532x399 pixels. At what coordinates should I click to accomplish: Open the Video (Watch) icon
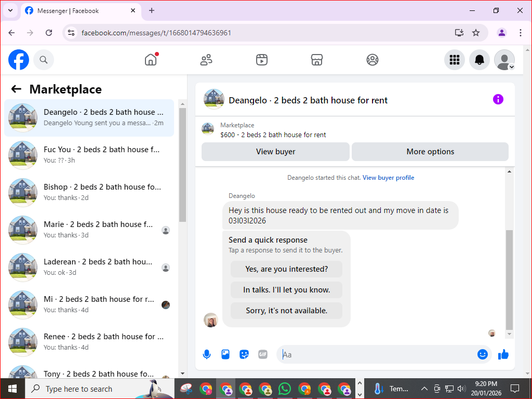click(262, 60)
